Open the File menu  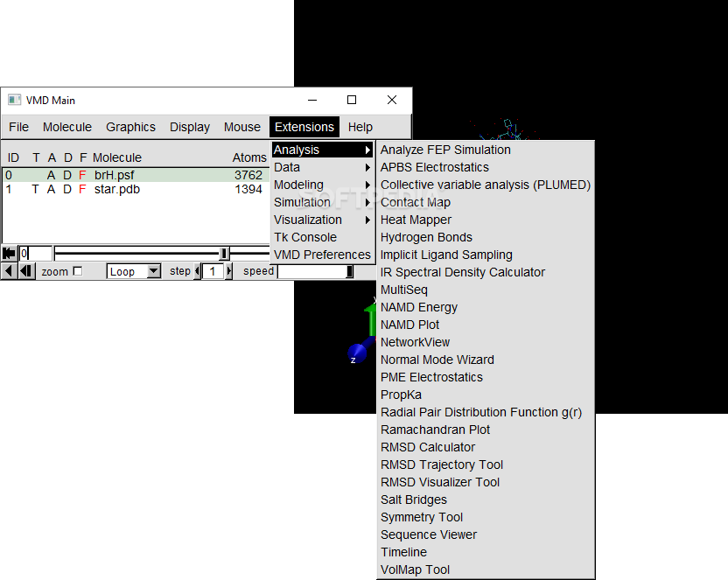pos(18,127)
